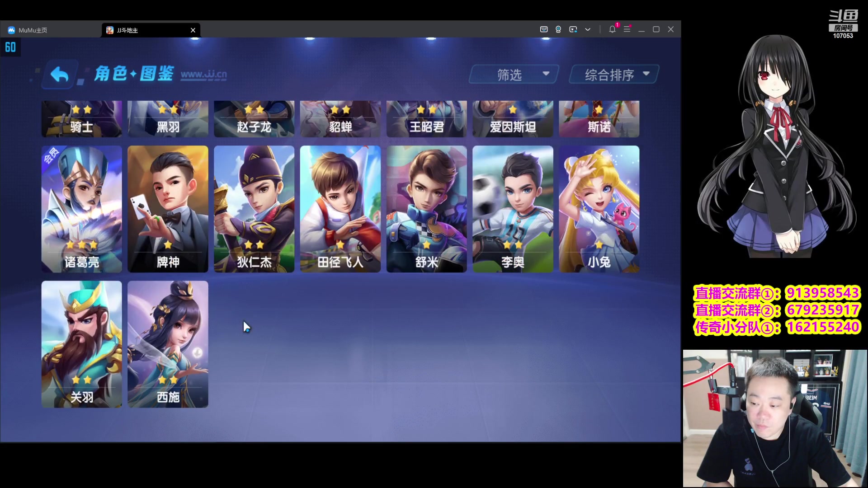This screenshot has height=488, width=868.
Task: Click the 60 FPS counter indicator
Action: point(10,47)
